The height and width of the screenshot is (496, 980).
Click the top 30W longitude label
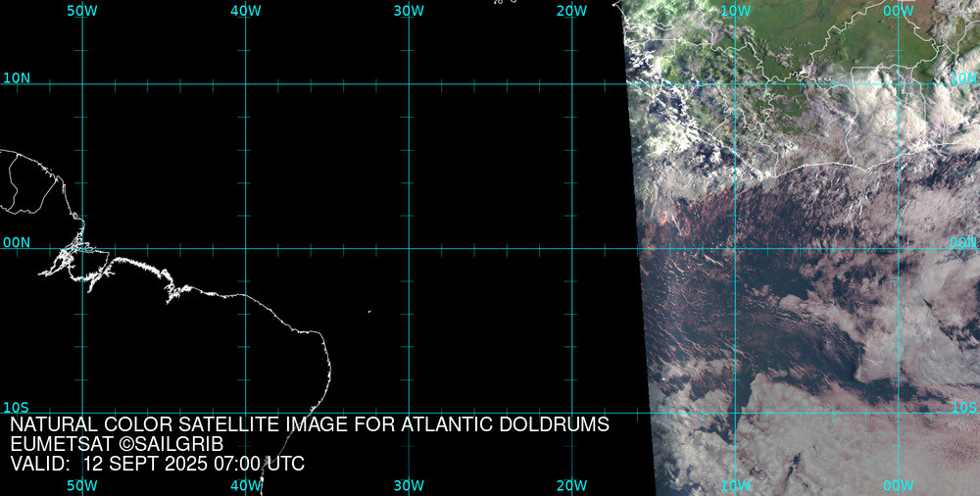click(410, 11)
